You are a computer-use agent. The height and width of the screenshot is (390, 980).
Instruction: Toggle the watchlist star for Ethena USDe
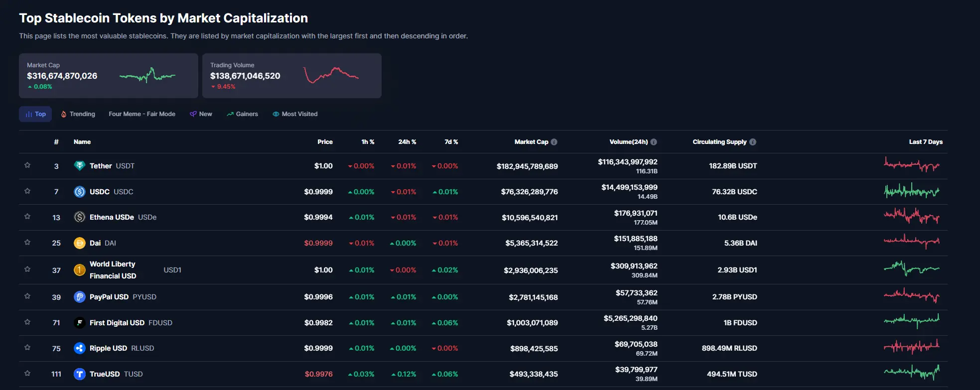click(x=27, y=217)
